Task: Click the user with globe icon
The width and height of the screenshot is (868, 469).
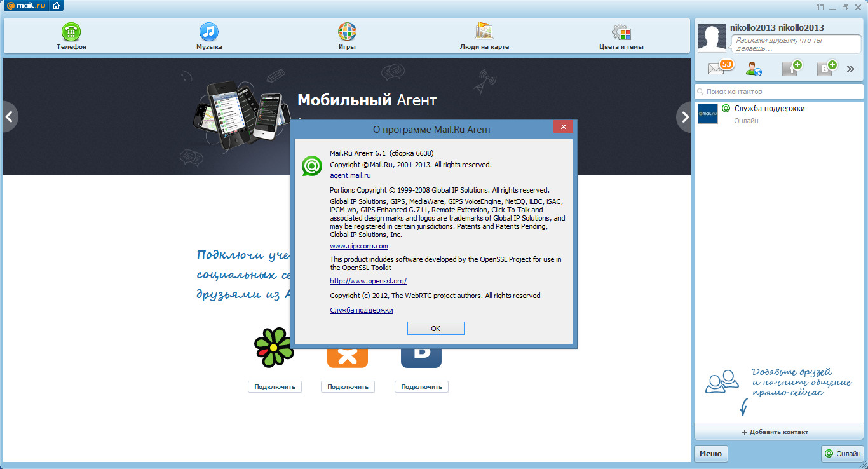Action: (754, 69)
